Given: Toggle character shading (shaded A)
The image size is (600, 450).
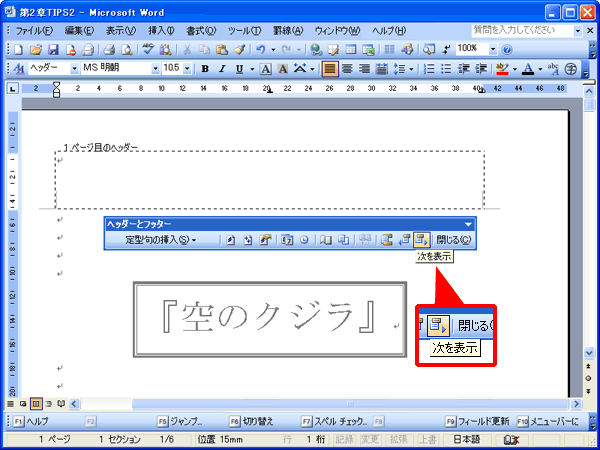Looking at the screenshot, I should pos(283,69).
